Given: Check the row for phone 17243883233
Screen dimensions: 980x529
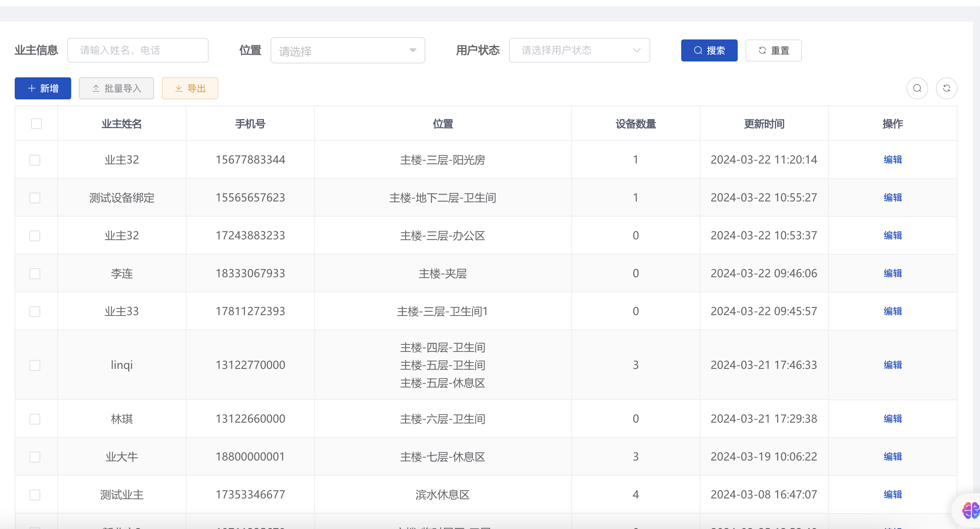Looking at the screenshot, I should [x=35, y=236].
